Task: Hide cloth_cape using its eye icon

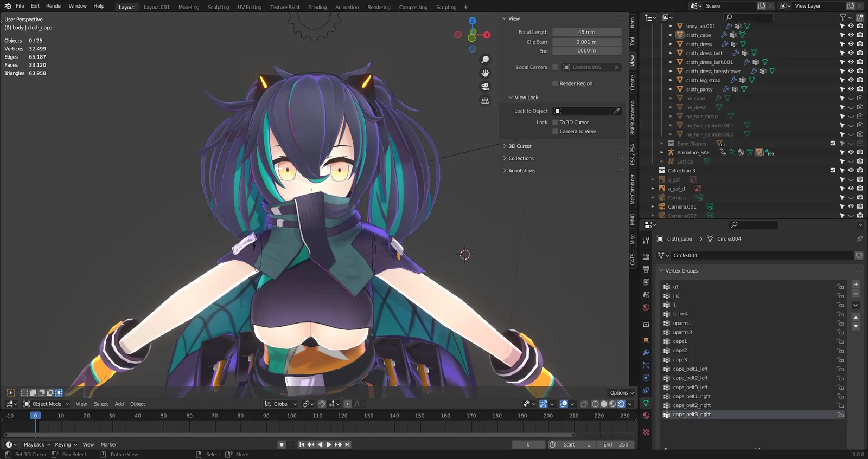Action: click(x=851, y=35)
